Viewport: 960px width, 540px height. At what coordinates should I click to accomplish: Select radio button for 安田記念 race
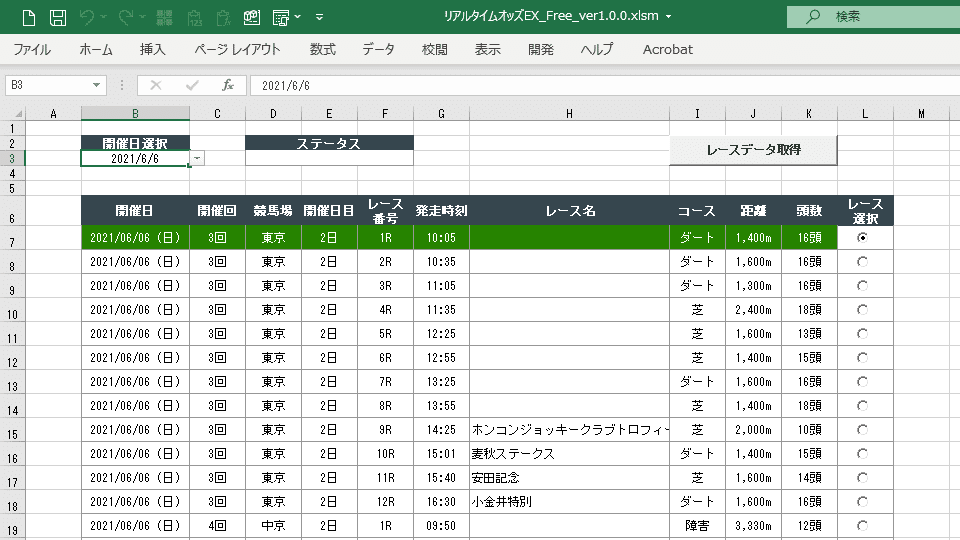pyautogui.click(x=863, y=478)
